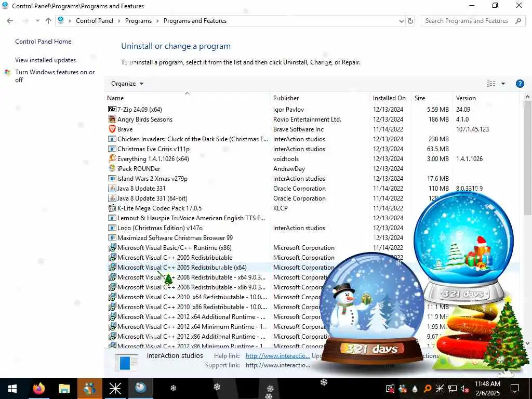Click the vertical scrollbar up arrow
The height and width of the screenshot is (399, 532).
point(527,97)
